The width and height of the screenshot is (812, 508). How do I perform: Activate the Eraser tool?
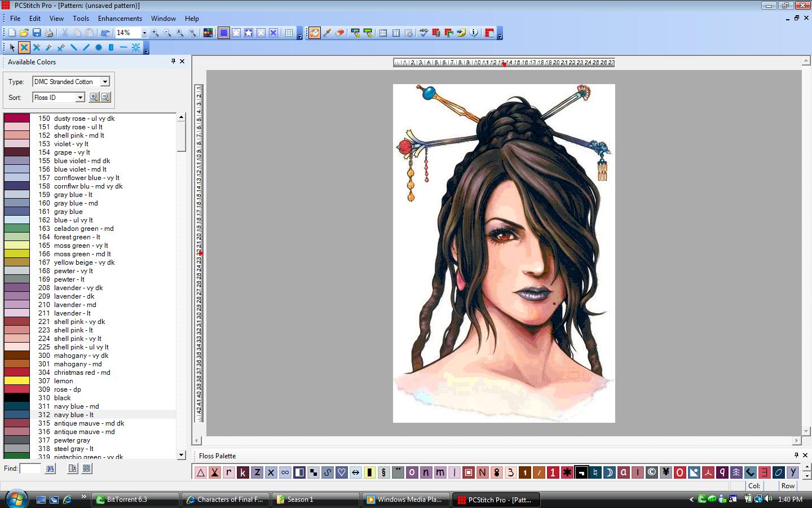click(339, 33)
